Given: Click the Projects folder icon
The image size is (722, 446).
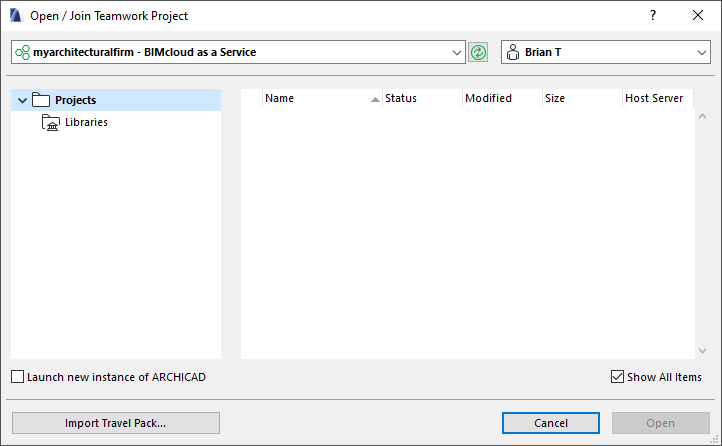Looking at the screenshot, I should [41, 100].
